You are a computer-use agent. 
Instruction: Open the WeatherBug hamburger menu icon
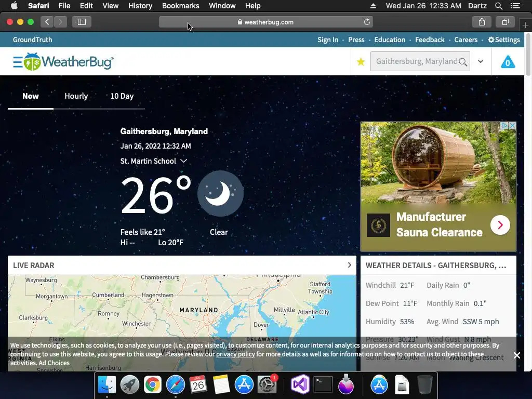click(18, 62)
